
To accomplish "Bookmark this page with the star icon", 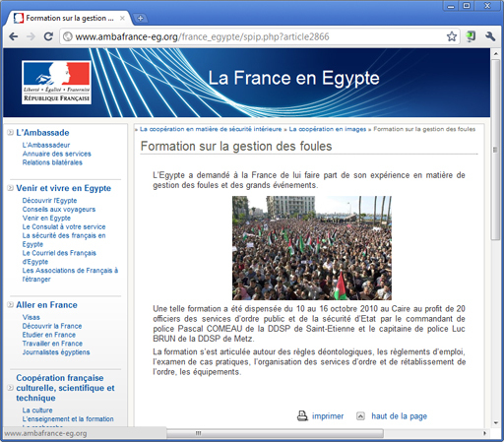I will (x=452, y=36).
